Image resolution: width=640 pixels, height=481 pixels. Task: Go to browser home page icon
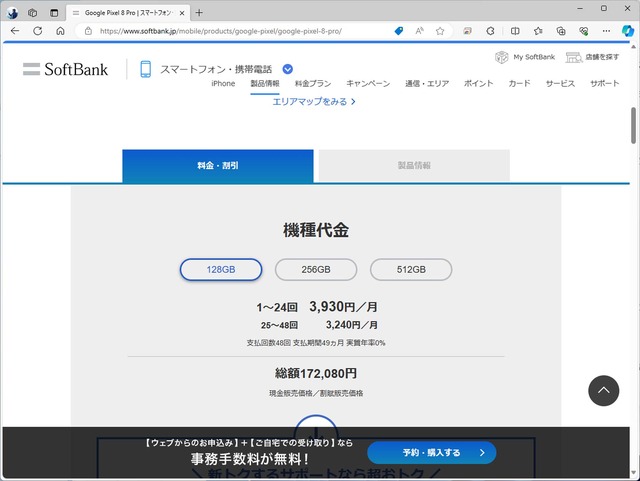(x=60, y=31)
